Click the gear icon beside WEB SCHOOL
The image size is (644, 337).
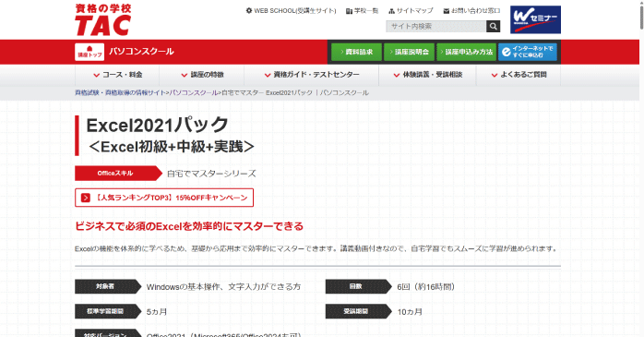click(249, 11)
